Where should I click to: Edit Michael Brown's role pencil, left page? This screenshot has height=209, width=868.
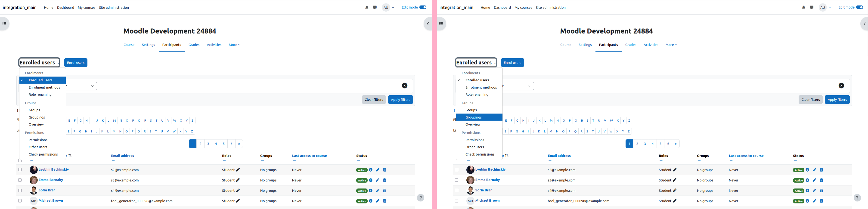[x=238, y=201]
